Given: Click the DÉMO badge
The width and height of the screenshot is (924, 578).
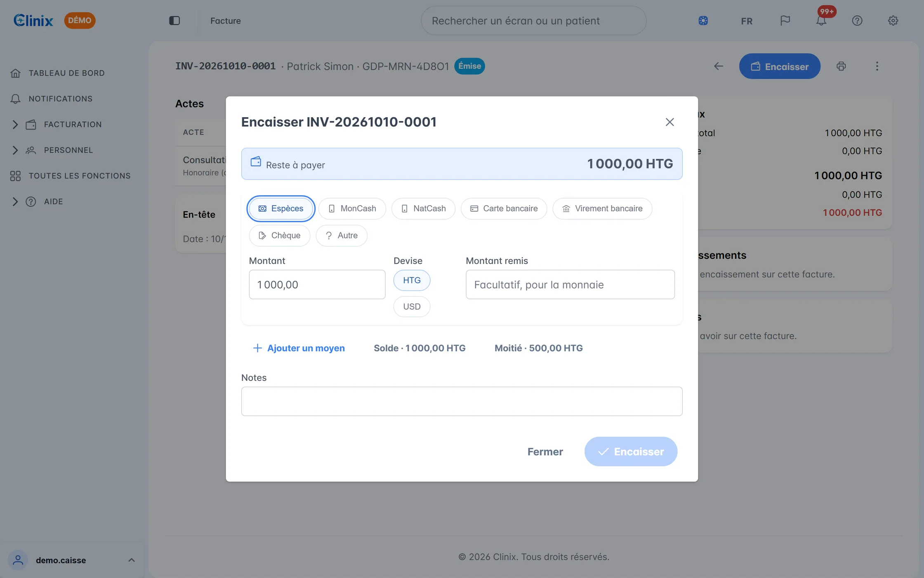Looking at the screenshot, I should (x=80, y=20).
